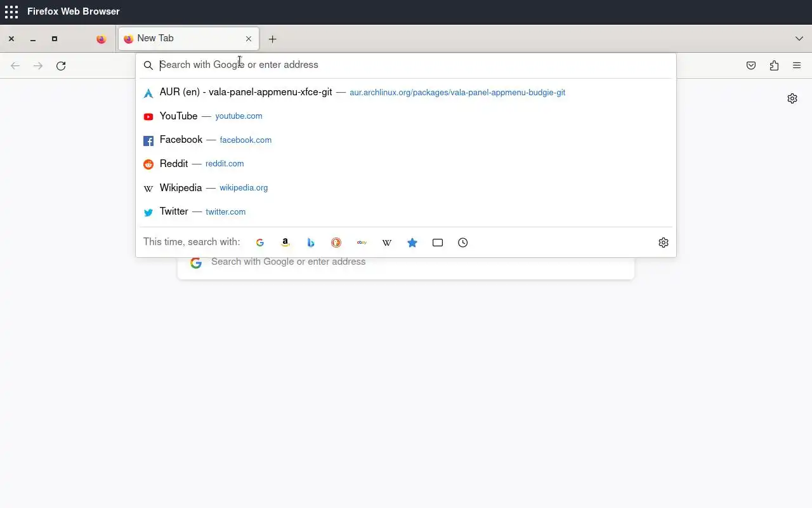
Task: Open the Firefox View pinned tab icon
Action: (101, 39)
